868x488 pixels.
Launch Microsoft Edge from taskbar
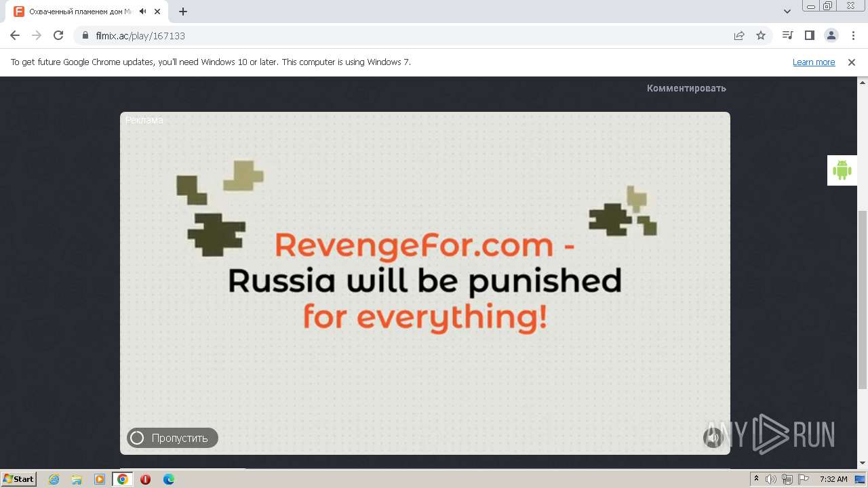[169, 479]
